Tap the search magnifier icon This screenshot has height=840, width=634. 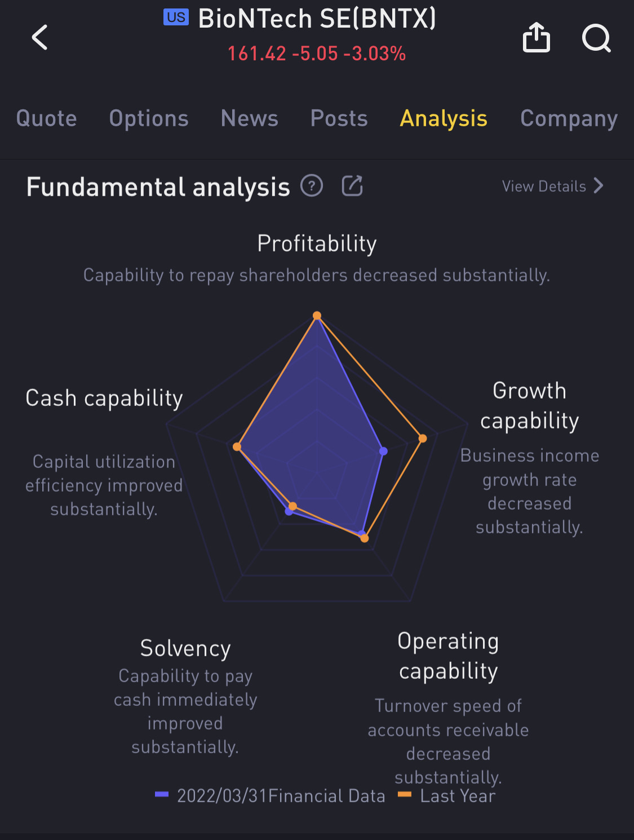(596, 38)
